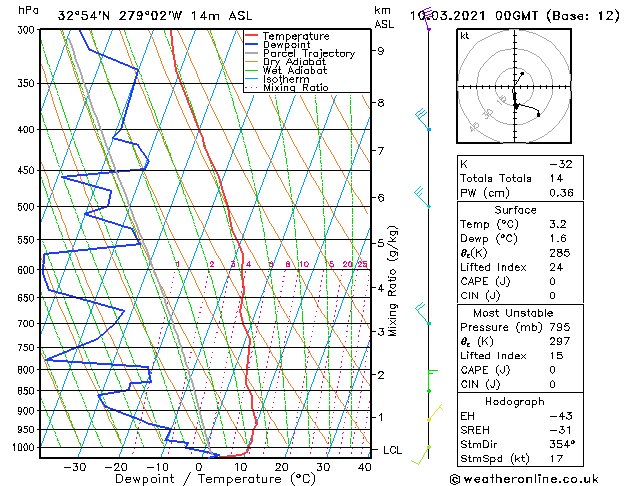Click the Surface section heading

[x=515, y=210]
